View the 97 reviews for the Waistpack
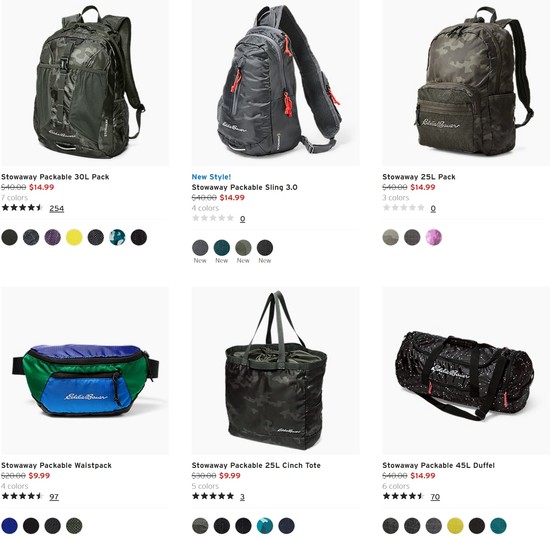This screenshot has width=550, height=540. pyautogui.click(x=54, y=497)
